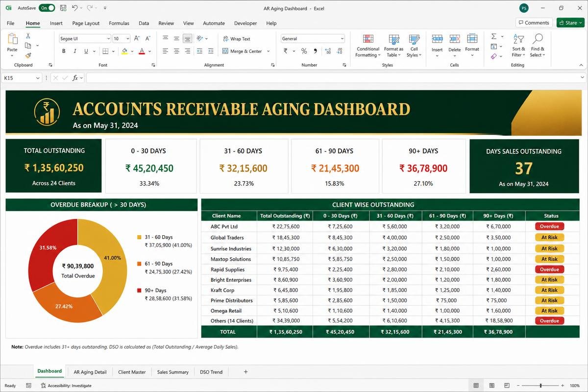Viewport: 588px width, 392px height.
Task: Click the Undo arrow
Action: (x=74, y=8)
